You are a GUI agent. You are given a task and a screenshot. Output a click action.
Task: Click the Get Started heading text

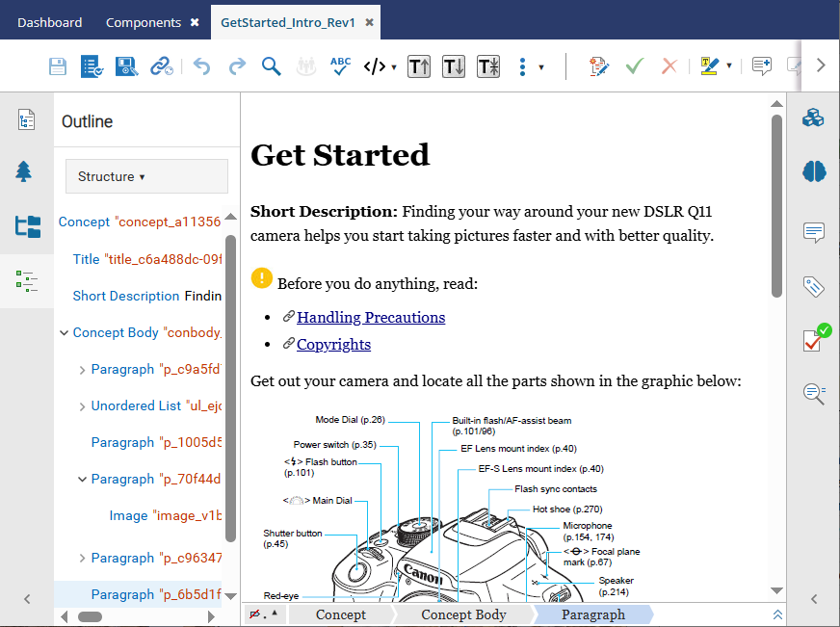[340, 155]
